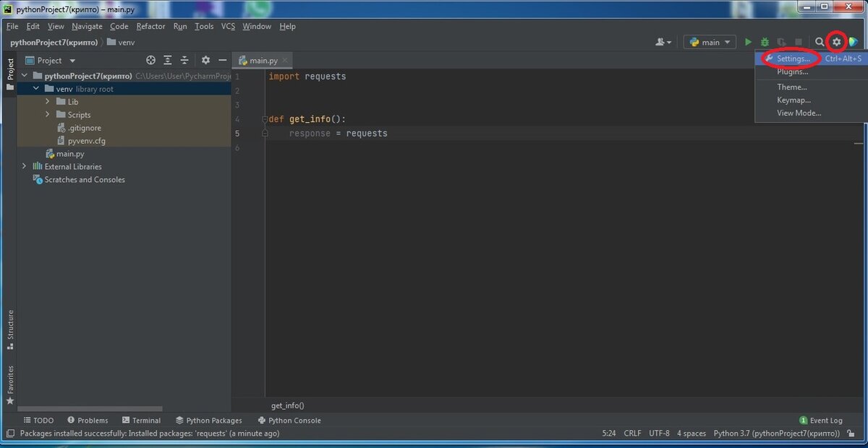Open the Terminal tool window
The image size is (868, 448).
[x=141, y=421]
